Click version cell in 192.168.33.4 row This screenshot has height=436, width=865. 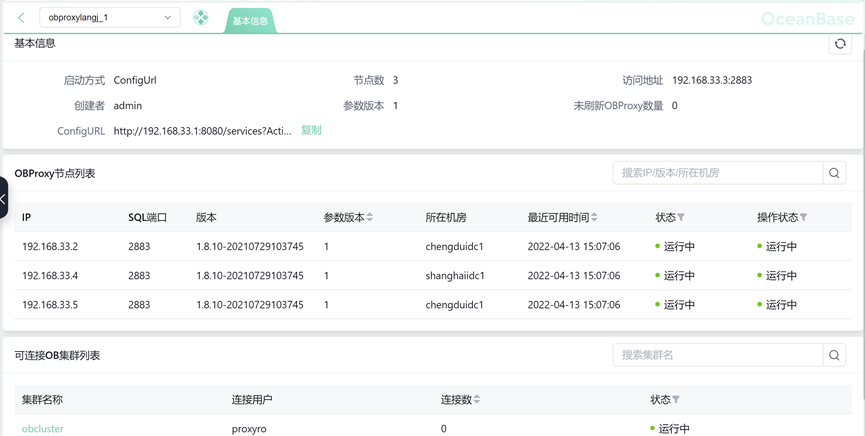tap(250, 275)
